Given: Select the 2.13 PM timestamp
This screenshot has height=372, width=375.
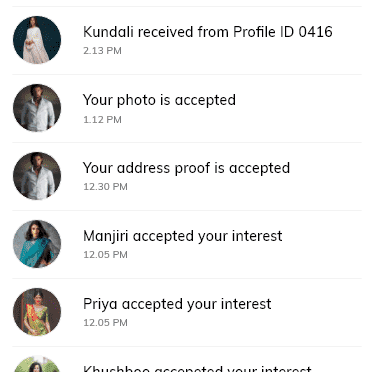Looking at the screenshot, I should coord(102,51).
